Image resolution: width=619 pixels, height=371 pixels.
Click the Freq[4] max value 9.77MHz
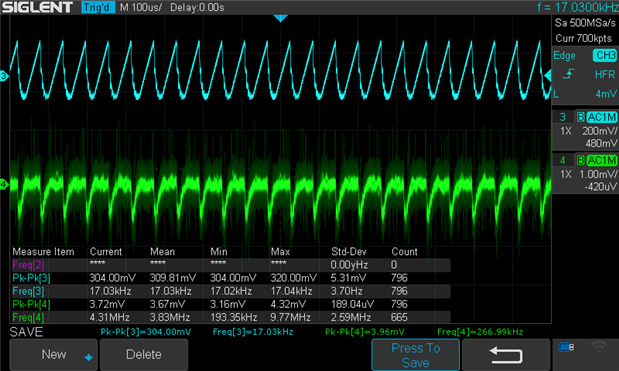(x=291, y=317)
